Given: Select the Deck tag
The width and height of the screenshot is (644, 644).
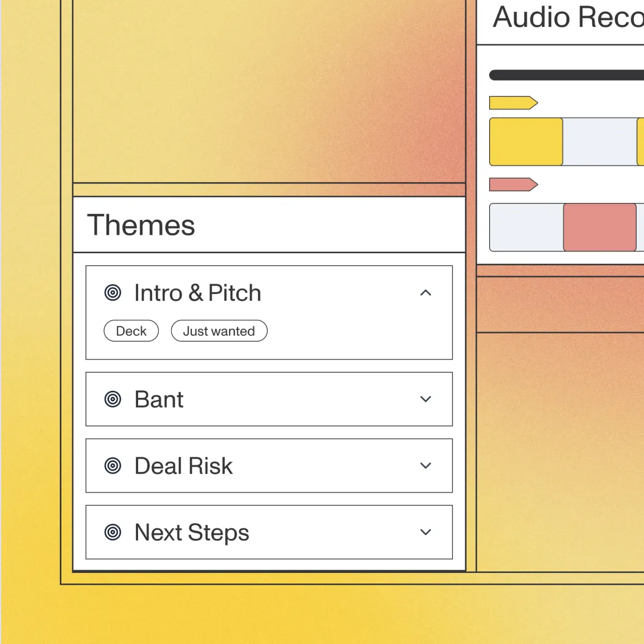Looking at the screenshot, I should tap(131, 331).
